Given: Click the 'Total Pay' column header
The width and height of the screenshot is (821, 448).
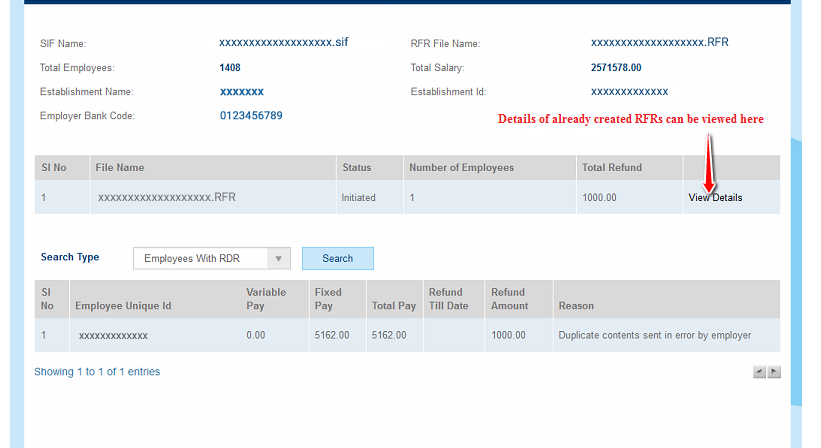Looking at the screenshot, I should pos(393,306).
